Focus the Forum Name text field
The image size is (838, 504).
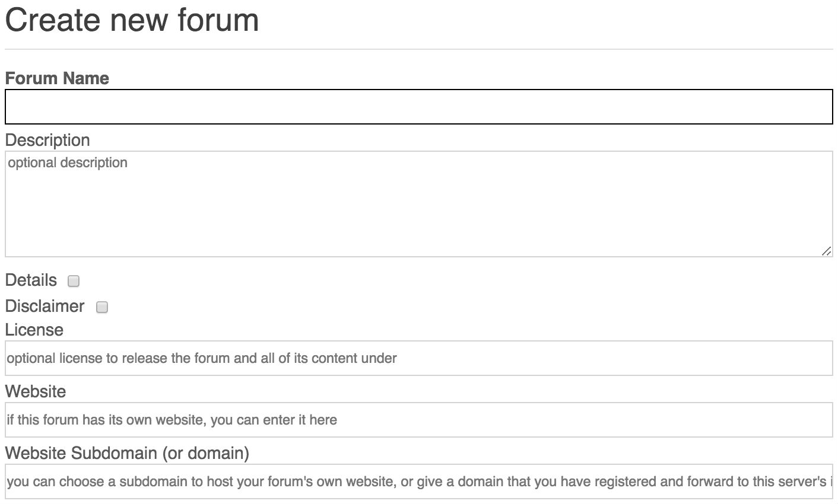tap(418, 107)
